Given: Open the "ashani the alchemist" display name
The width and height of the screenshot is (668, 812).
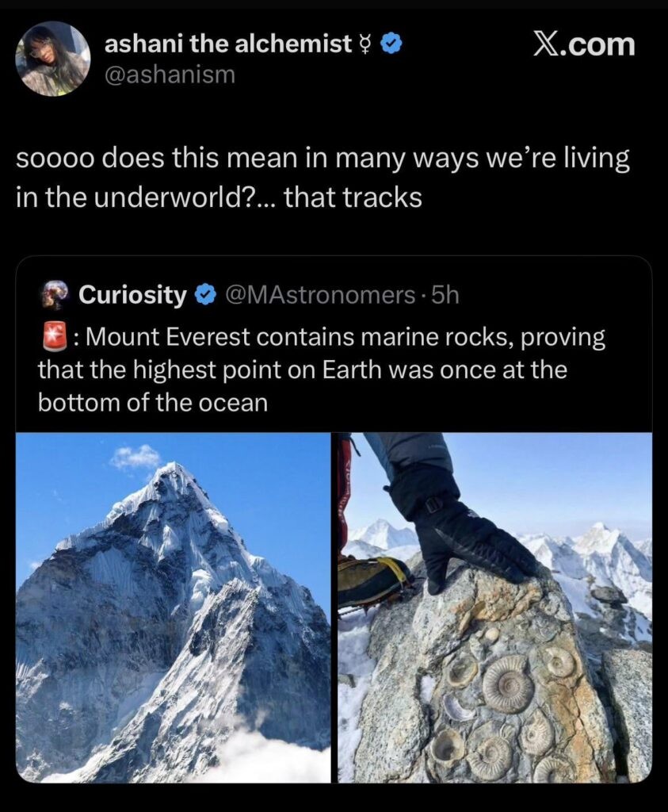Looking at the screenshot, I should coord(227,45).
